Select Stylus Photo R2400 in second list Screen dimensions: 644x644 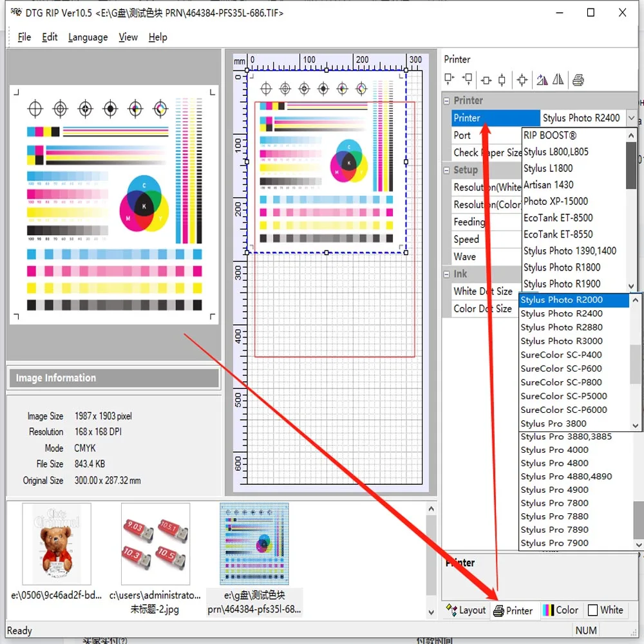tap(574, 314)
